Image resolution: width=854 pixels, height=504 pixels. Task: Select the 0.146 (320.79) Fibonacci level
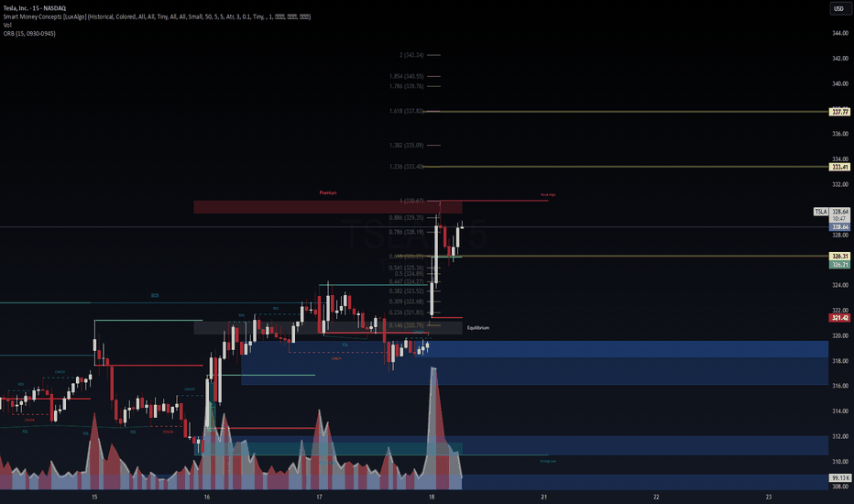pyautogui.click(x=406, y=325)
